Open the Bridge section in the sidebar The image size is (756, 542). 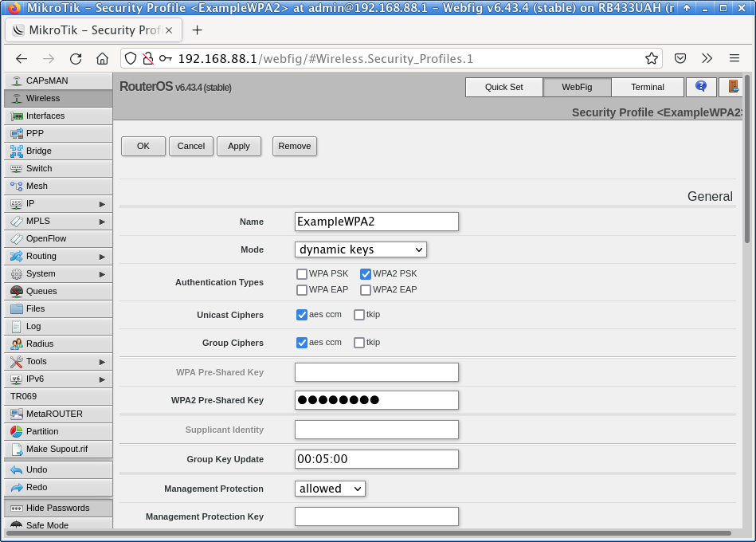[x=57, y=151]
